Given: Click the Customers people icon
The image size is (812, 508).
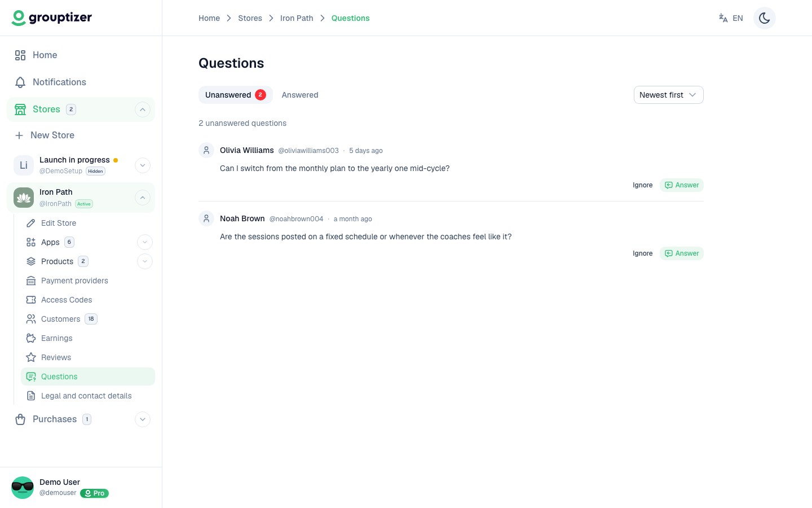Looking at the screenshot, I should pyautogui.click(x=31, y=319).
